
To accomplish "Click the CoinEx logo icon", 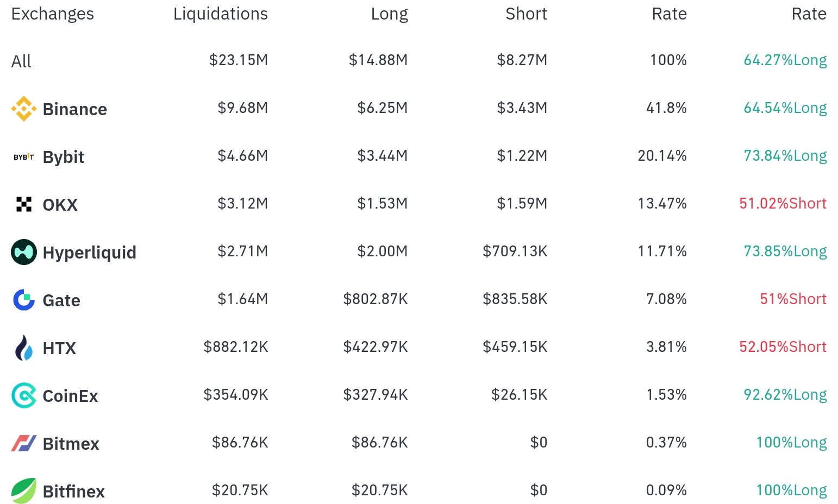I will pyautogui.click(x=24, y=395).
